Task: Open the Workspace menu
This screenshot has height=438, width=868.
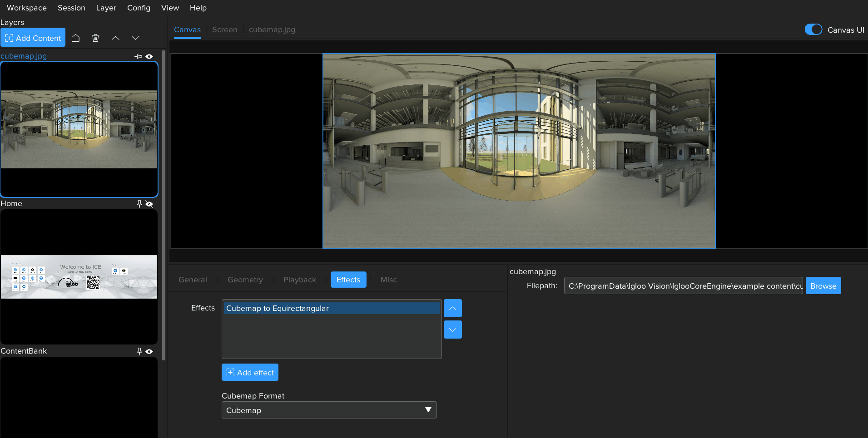Action: click(27, 8)
